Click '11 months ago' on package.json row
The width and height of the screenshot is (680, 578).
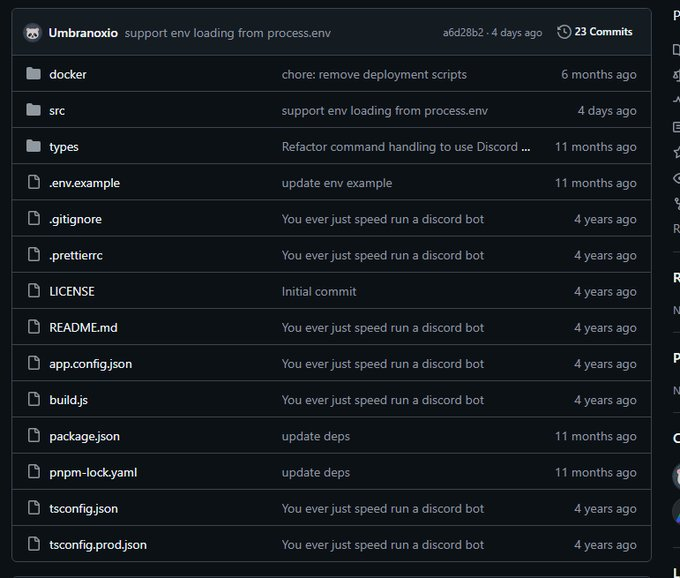(x=596, y=436)
